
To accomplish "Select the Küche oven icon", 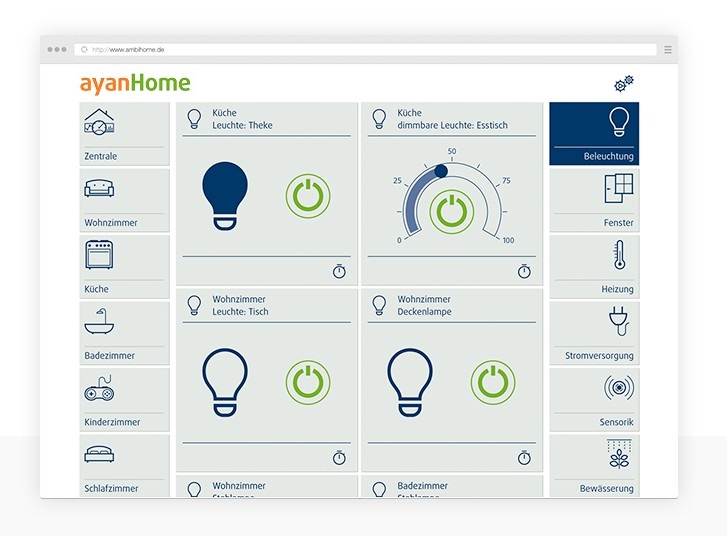I will click(99, 254).
